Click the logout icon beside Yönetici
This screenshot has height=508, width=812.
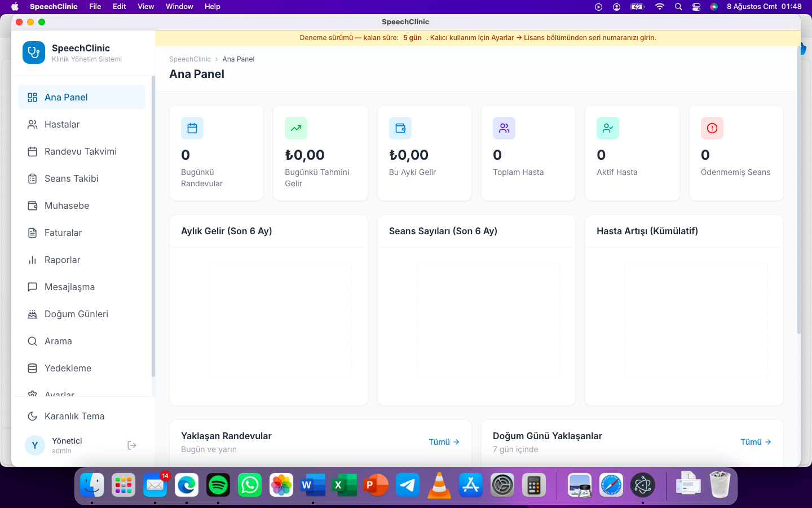pos(132,445)
